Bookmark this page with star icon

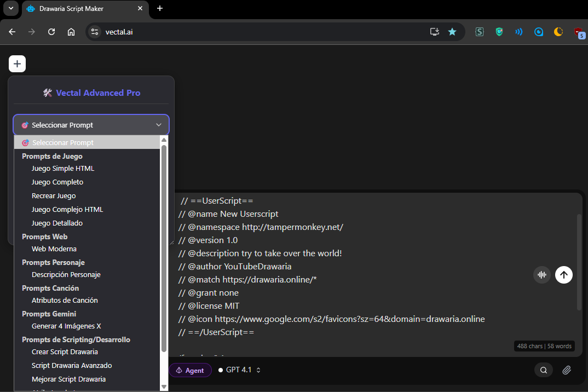point(452,32)
